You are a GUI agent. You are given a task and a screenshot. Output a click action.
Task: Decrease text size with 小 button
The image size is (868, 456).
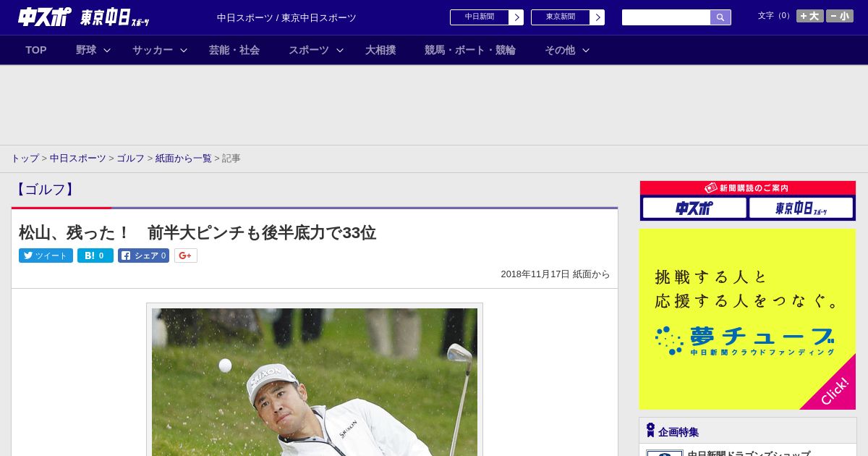pyautogui.click(x=840, y=16)
